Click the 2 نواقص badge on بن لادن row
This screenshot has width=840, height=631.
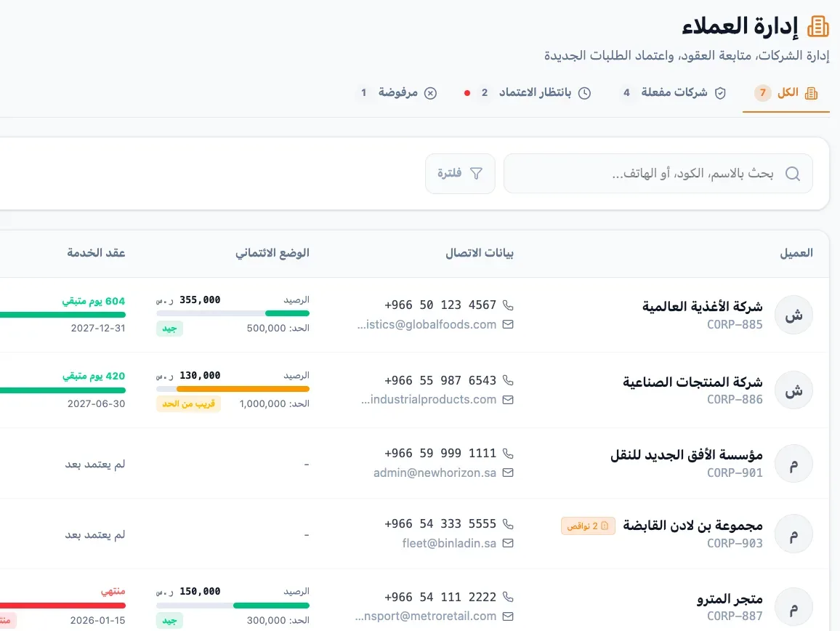[588, 526]
